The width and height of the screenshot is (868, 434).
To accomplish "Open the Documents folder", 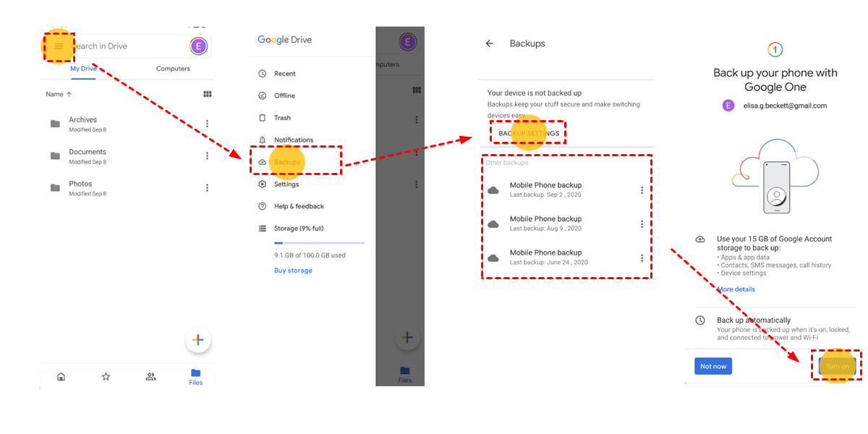I will click(87, 156).
